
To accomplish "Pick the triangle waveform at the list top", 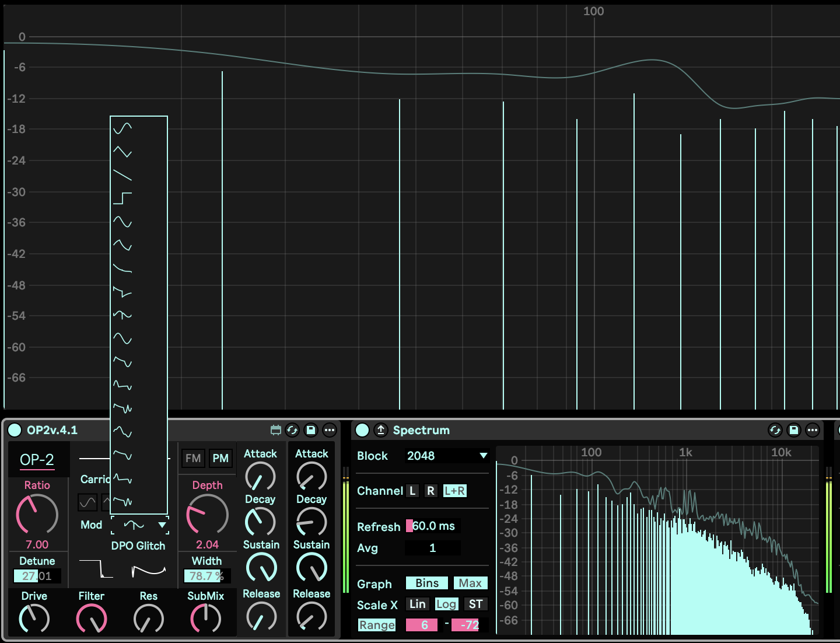I will point(123,152).
